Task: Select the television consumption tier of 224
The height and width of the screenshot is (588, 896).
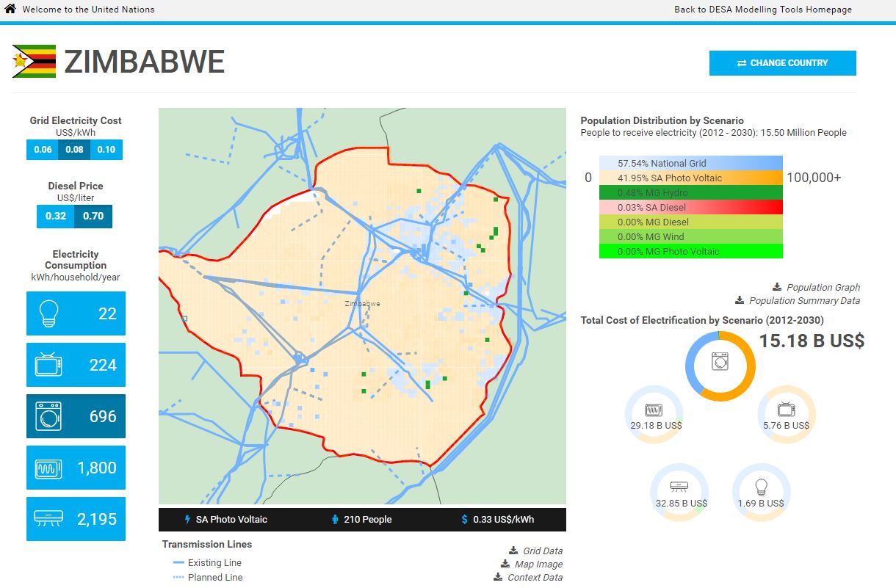Action: tap(76, 365)
